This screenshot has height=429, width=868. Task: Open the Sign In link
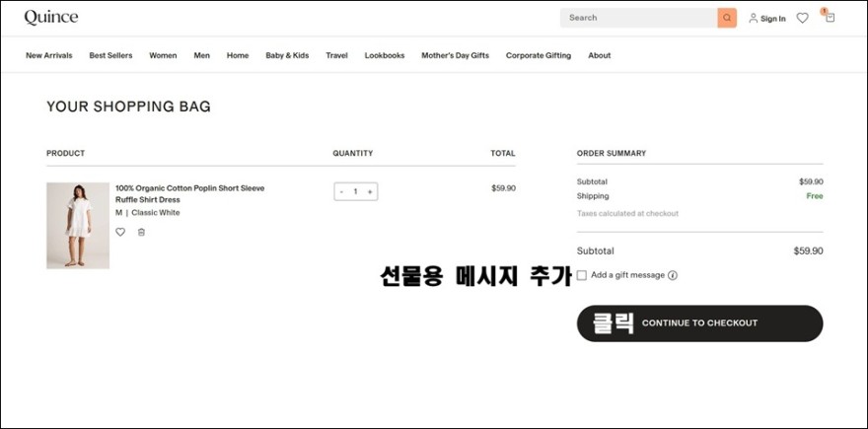[x=772, y=19]
